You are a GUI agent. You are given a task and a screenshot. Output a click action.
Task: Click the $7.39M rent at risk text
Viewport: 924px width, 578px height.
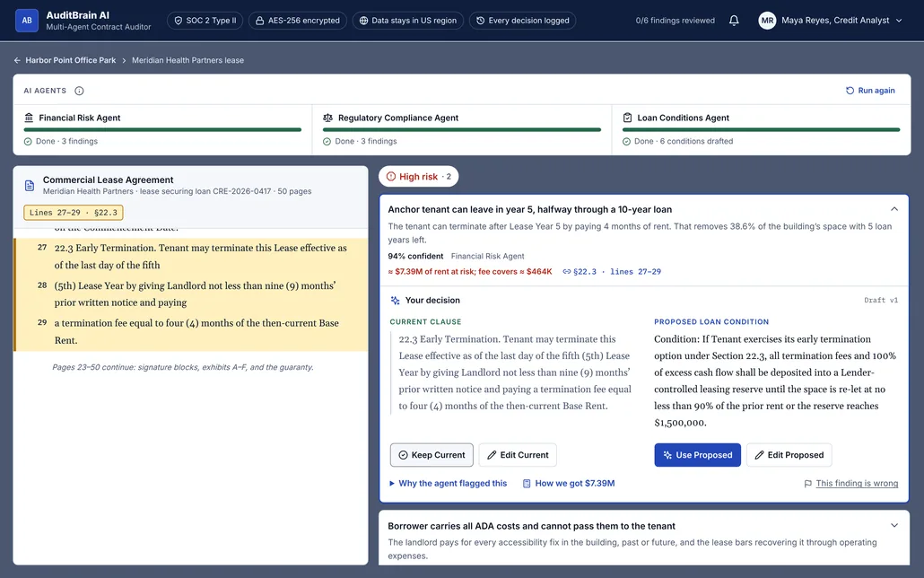(470, 272)
